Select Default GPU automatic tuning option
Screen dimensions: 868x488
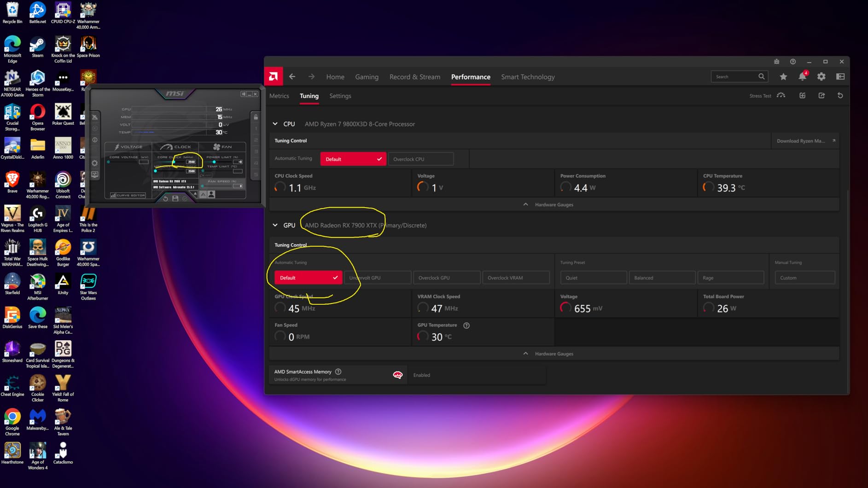click(308, 278)
